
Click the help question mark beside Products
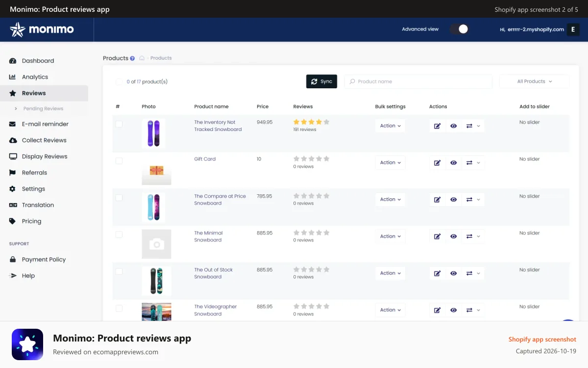(132, 58)
